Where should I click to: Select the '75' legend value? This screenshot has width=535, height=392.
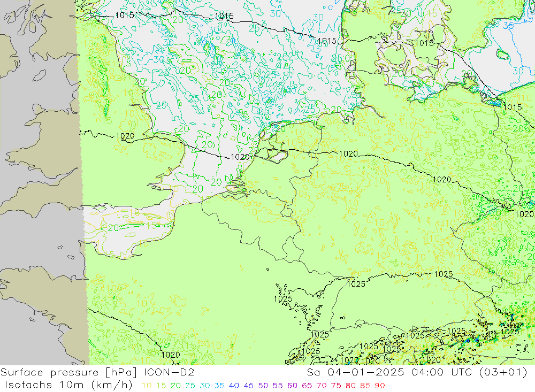(x=336, y=386)
